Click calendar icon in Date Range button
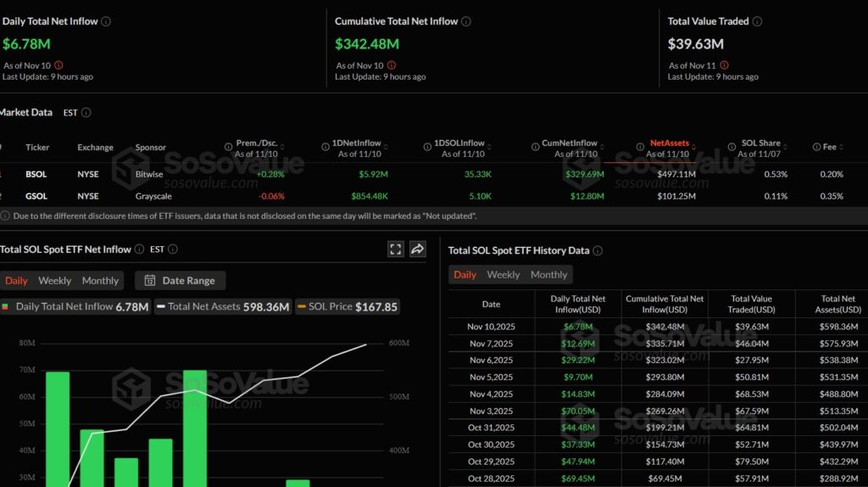 click(x=149, y=280)
